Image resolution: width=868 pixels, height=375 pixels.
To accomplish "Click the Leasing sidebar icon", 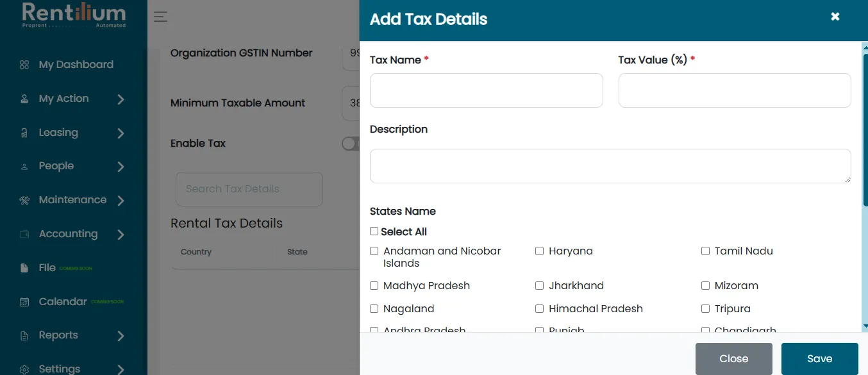I will click(24, 133).
